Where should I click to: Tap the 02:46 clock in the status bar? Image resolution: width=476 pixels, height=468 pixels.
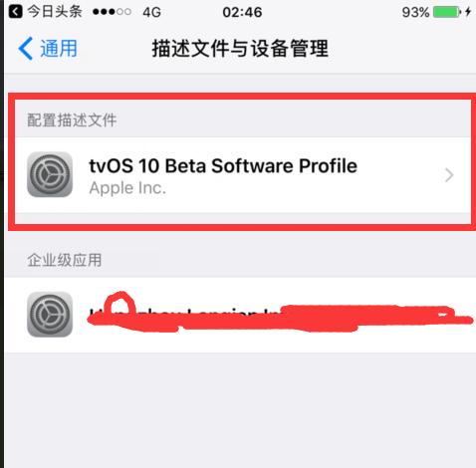click(x=242, y=13)
